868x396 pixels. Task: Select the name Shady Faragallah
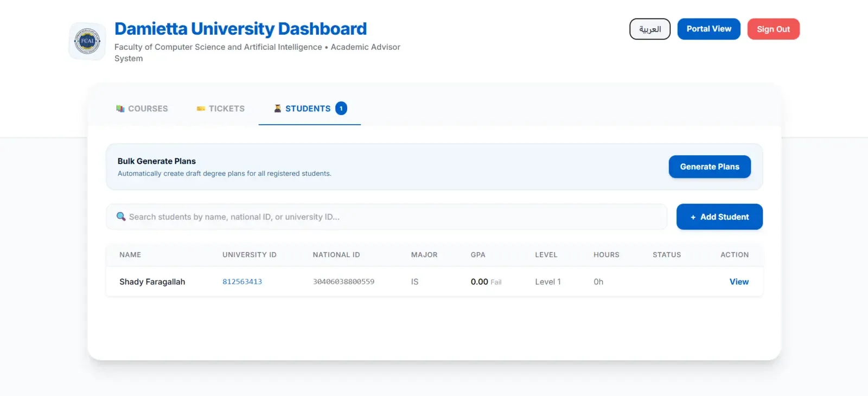coord(152,282)
